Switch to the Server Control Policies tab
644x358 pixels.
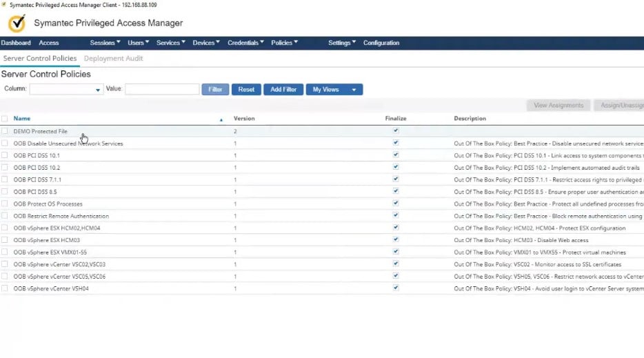pos(40,59)
